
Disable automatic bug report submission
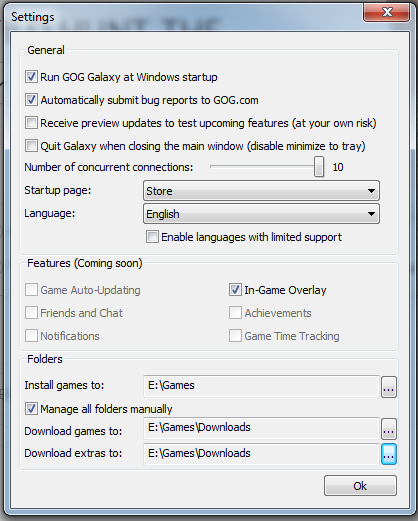tap(31, 100)
